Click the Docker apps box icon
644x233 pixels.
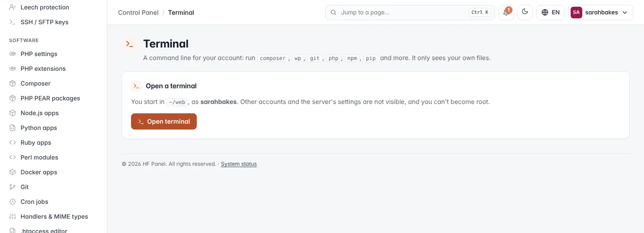click(13, 172)
